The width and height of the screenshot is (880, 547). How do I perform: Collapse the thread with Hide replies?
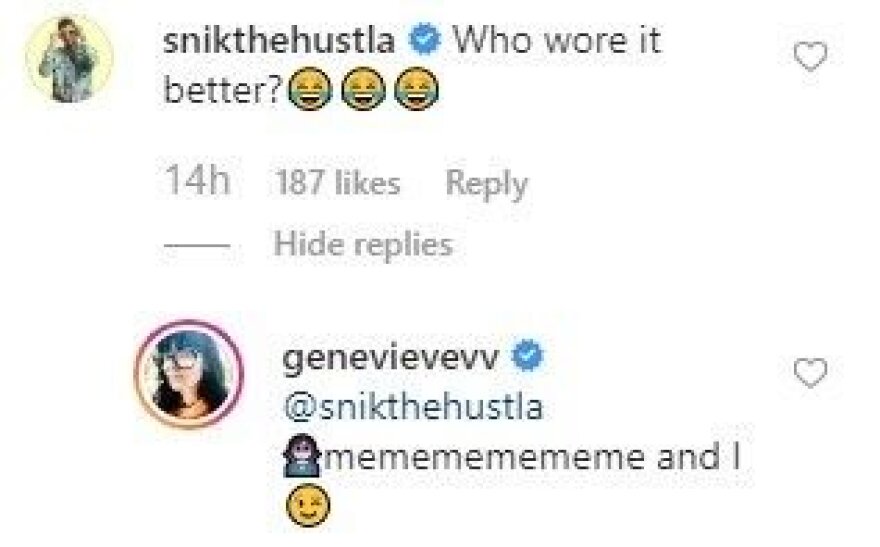click(x=363, y=244)
